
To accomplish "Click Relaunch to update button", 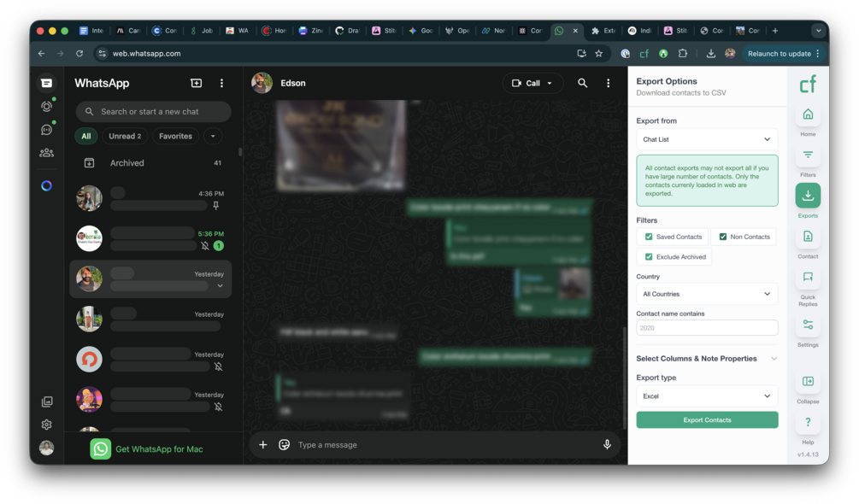I will click(784, 54).
